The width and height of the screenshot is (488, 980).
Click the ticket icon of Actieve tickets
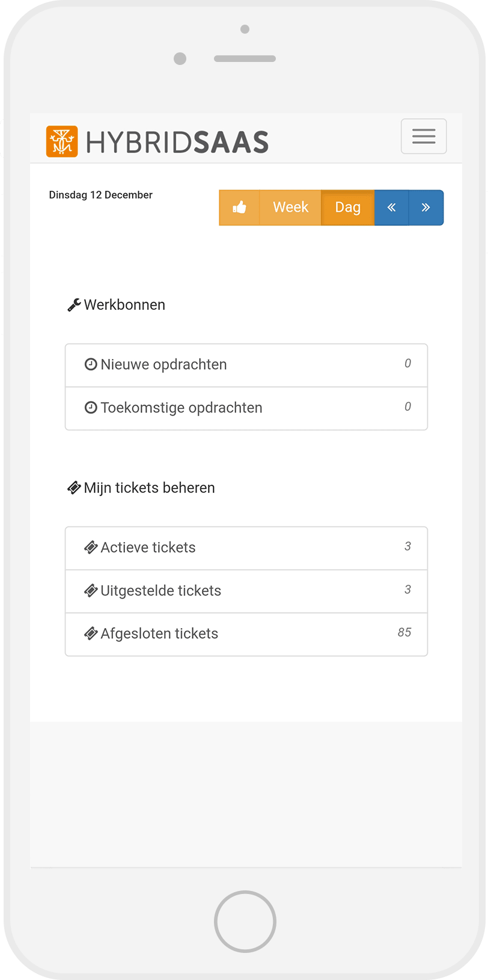tap(91, 547)
